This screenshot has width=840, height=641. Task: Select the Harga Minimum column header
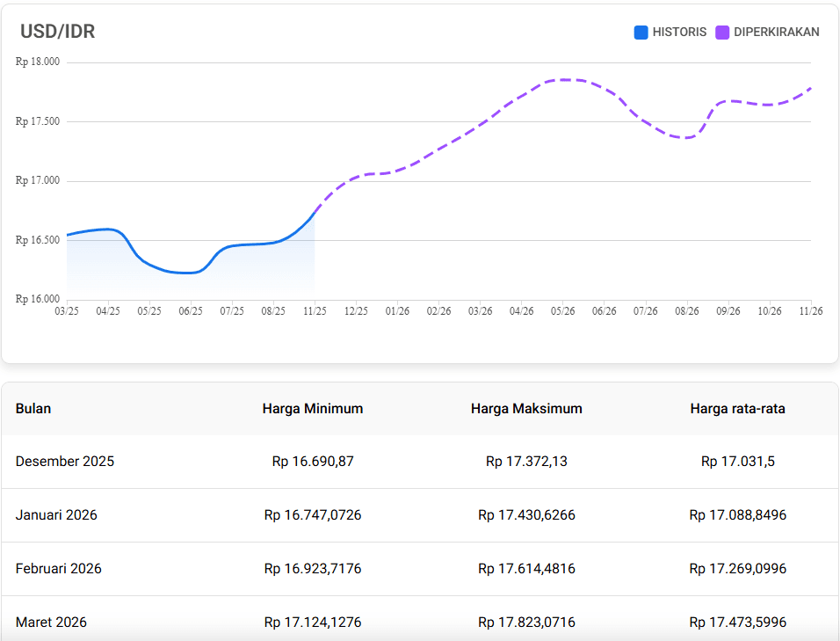click(x=312, y=408)
